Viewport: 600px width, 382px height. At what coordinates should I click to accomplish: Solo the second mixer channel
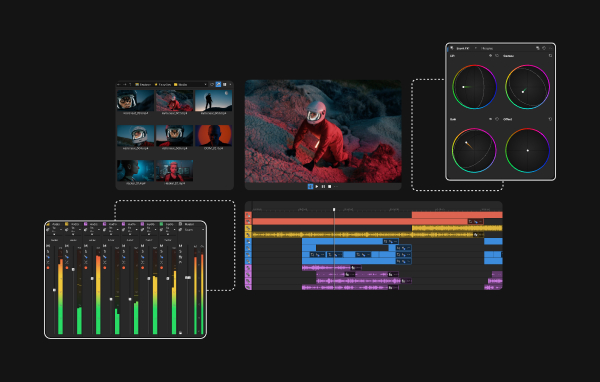pyautogui.click(x=67, y=251)
